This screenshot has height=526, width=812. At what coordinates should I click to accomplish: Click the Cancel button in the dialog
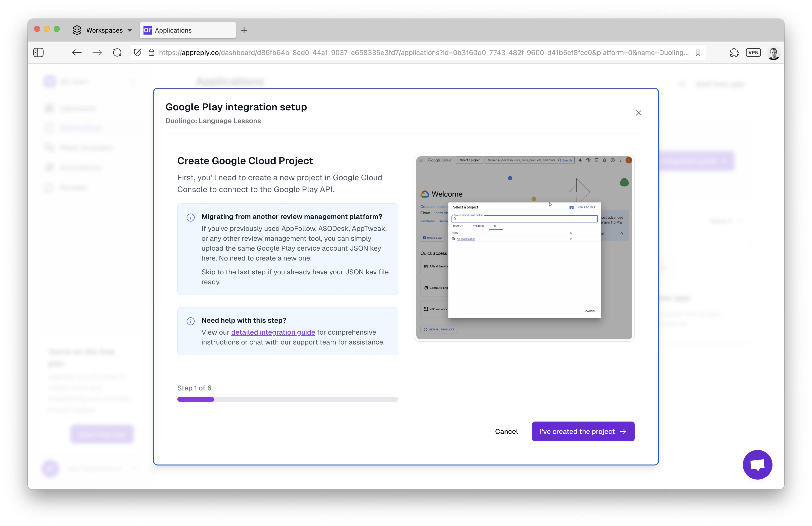(x=506, y=431)
